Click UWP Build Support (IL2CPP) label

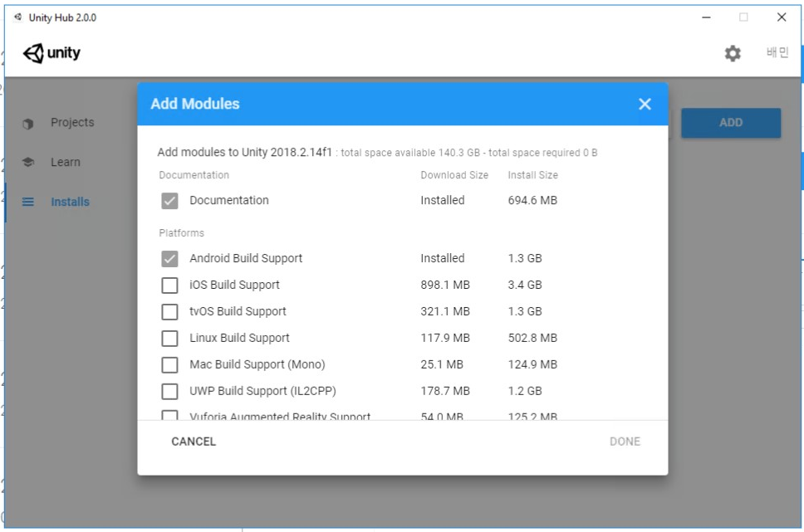[262, 392]
